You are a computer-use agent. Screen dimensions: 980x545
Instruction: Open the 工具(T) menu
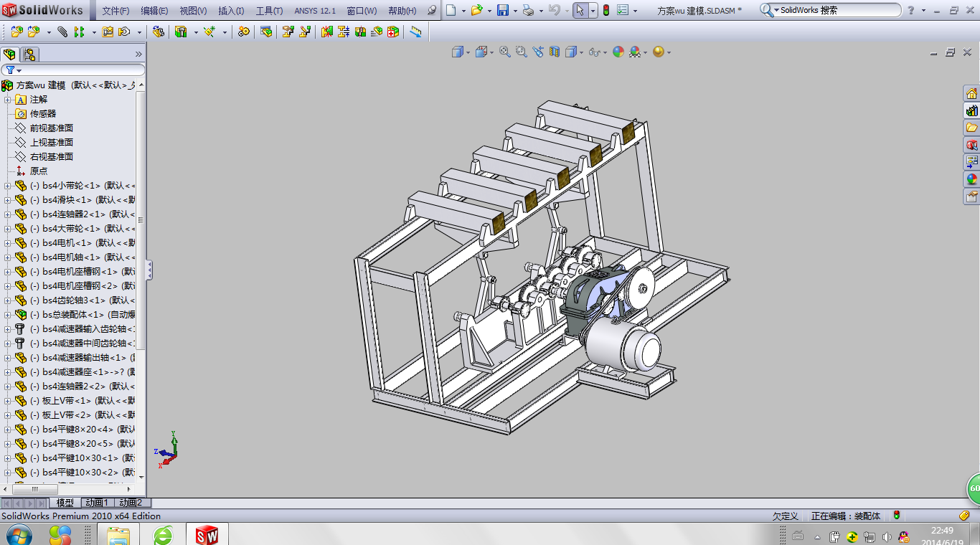point(269,11)
